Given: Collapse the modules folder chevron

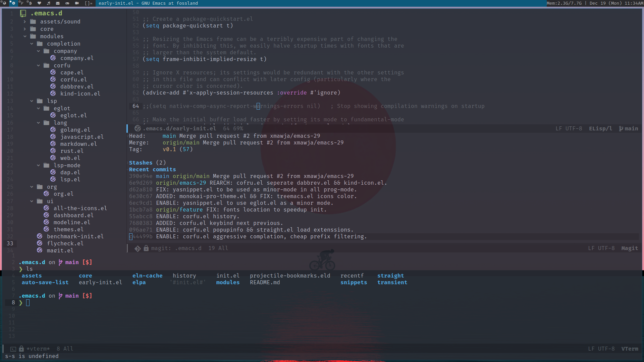Looking at the screenshot, I should (25, 36).
